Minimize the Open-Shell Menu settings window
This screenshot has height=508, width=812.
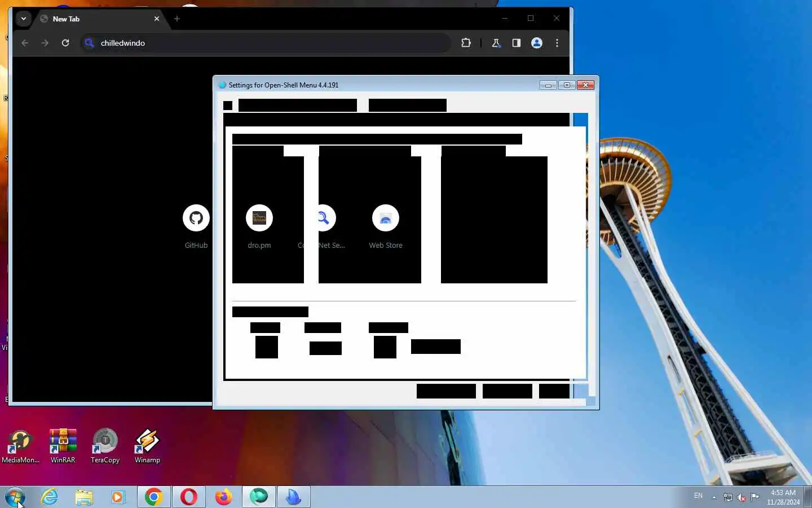coord(548,85)
